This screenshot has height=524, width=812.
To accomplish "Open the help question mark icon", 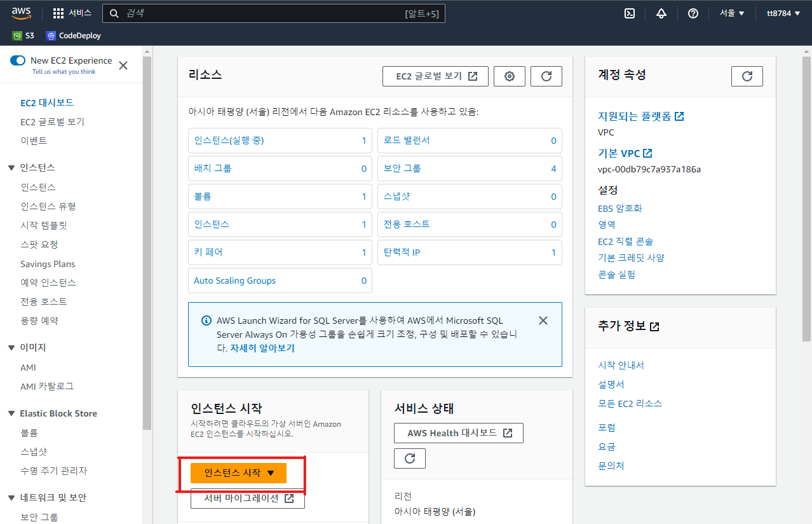I will [x=693, y=13].
